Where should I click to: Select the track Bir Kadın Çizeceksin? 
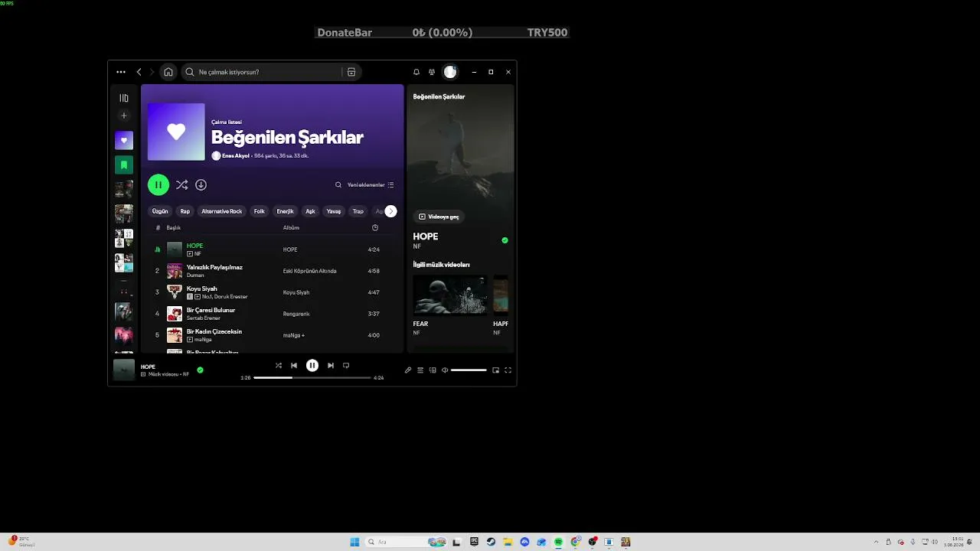[x=214, y=331]
